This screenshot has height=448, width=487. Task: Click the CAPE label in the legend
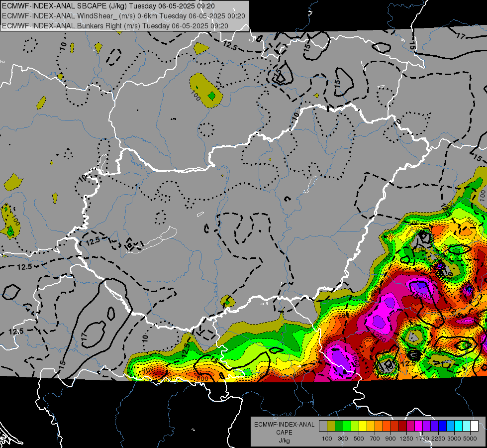coord(284,433)
